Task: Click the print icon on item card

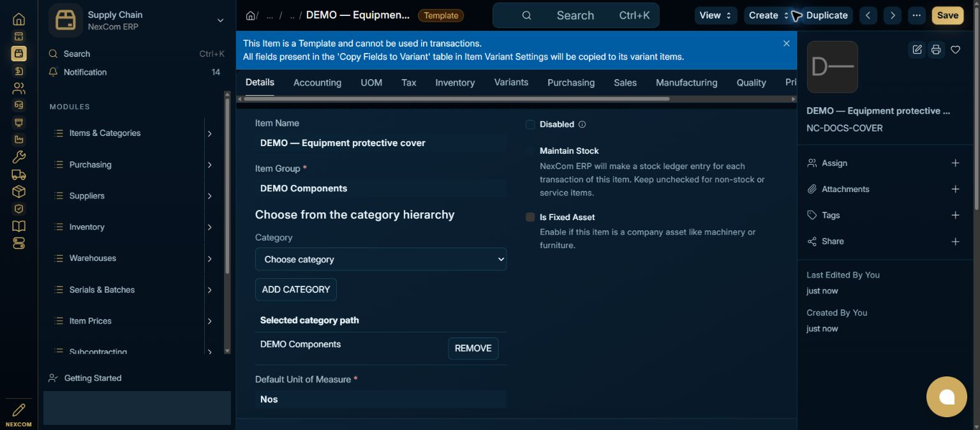Action: coord(936,50)
